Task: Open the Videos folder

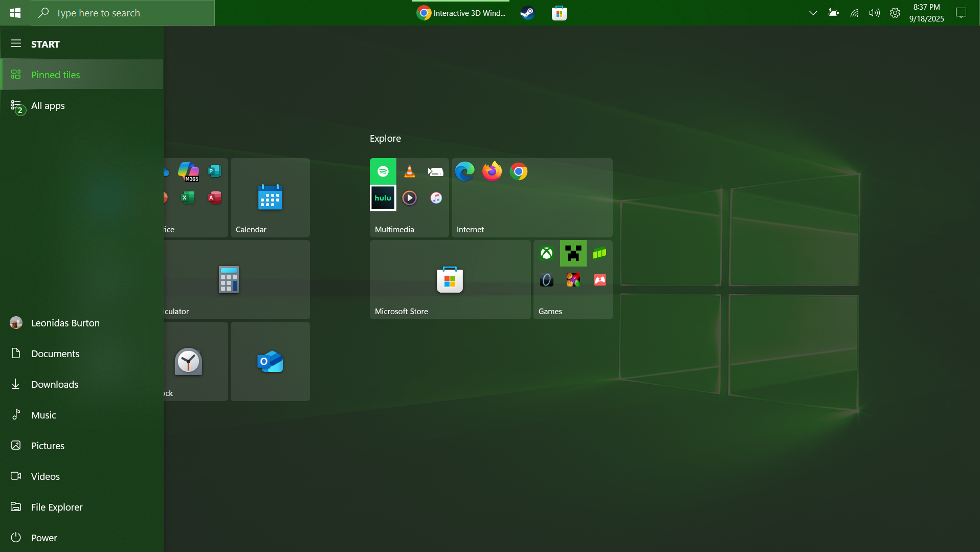Action: point(82,476)
